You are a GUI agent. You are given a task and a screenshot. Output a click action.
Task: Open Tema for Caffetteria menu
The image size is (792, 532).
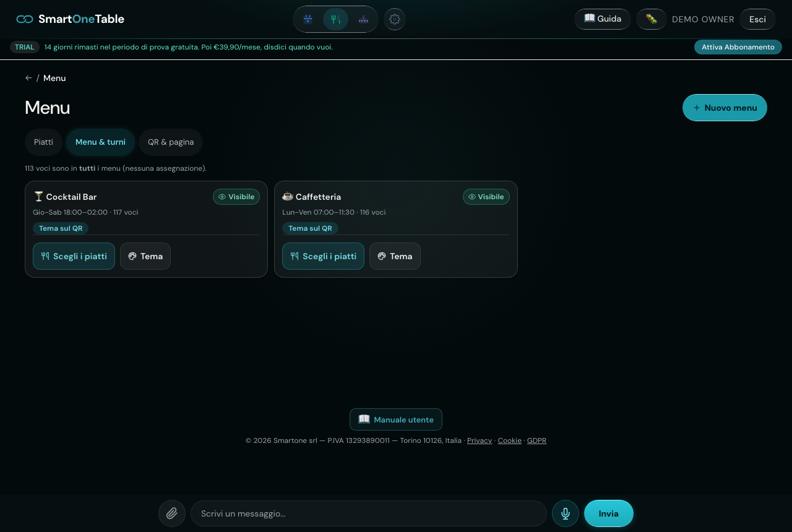[x=395, y=256]
